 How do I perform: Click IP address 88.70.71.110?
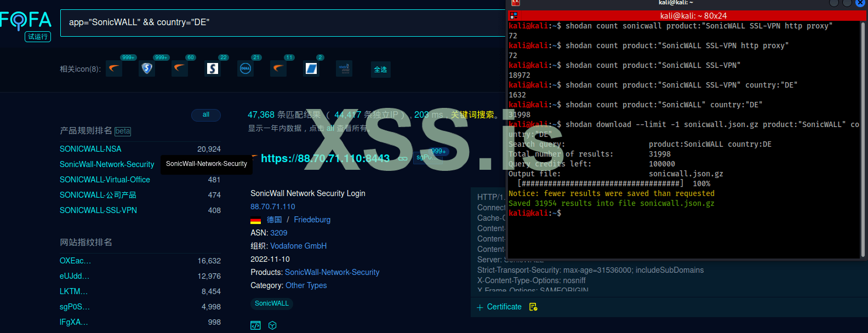click(273, 206)
